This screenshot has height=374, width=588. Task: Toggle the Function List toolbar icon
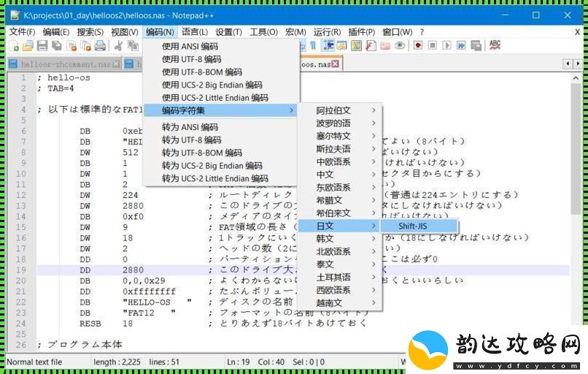click(371, 46)
